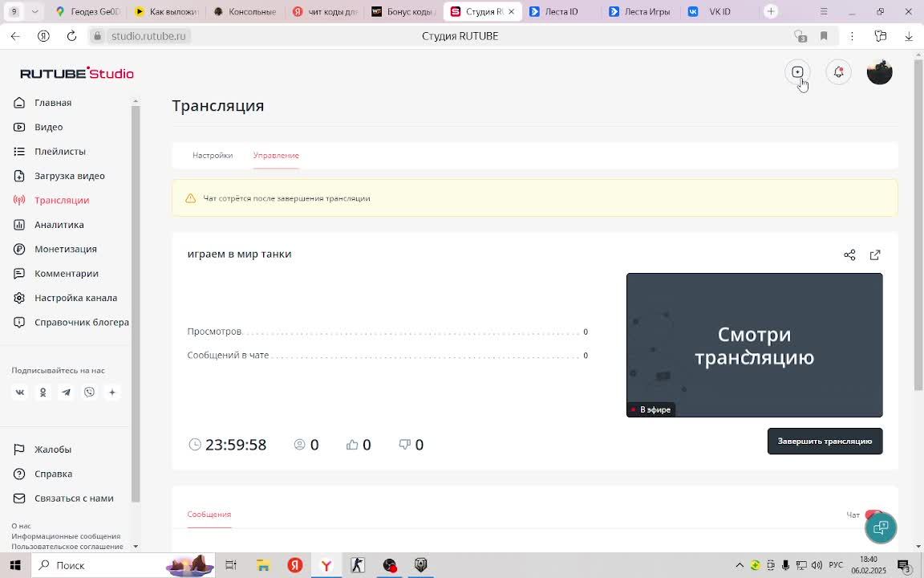924x578 pixels.
Task: Open the notifications bell
Action: (x=838, y=72)
